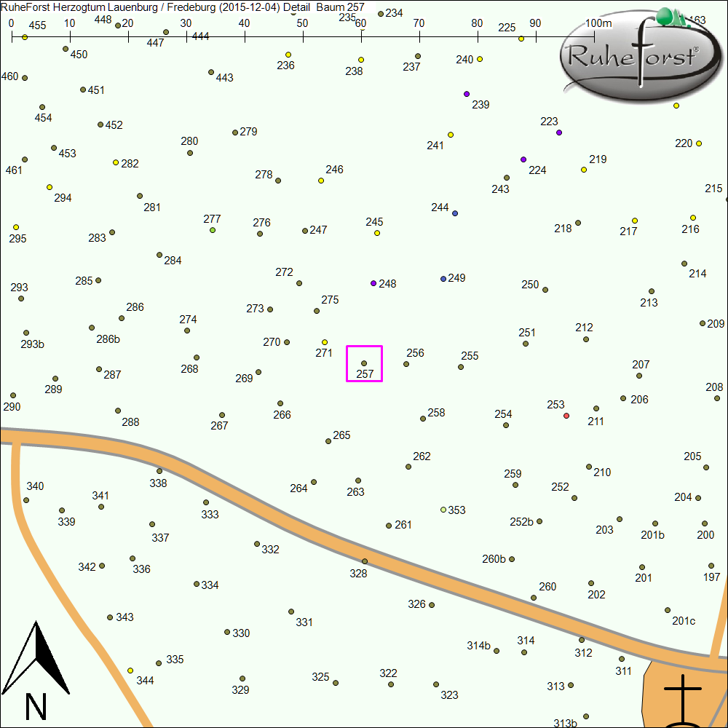
Task: Click the tree marker 256 dot
Action: click(x=406, y=364)
